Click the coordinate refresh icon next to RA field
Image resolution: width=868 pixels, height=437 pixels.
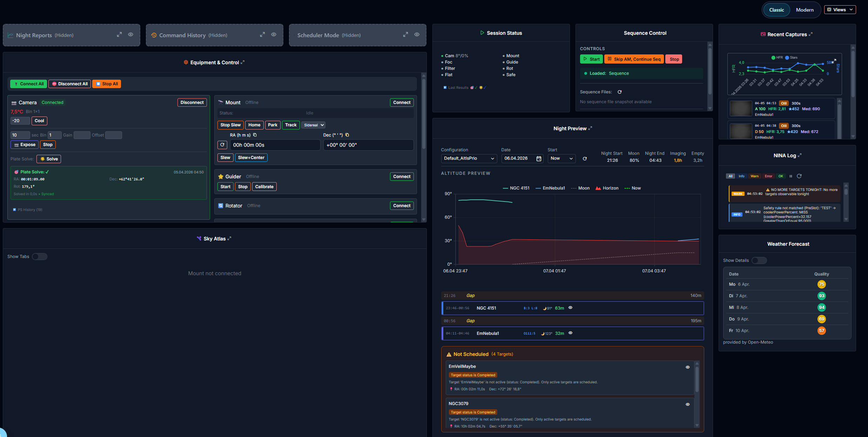coord(222,145)
